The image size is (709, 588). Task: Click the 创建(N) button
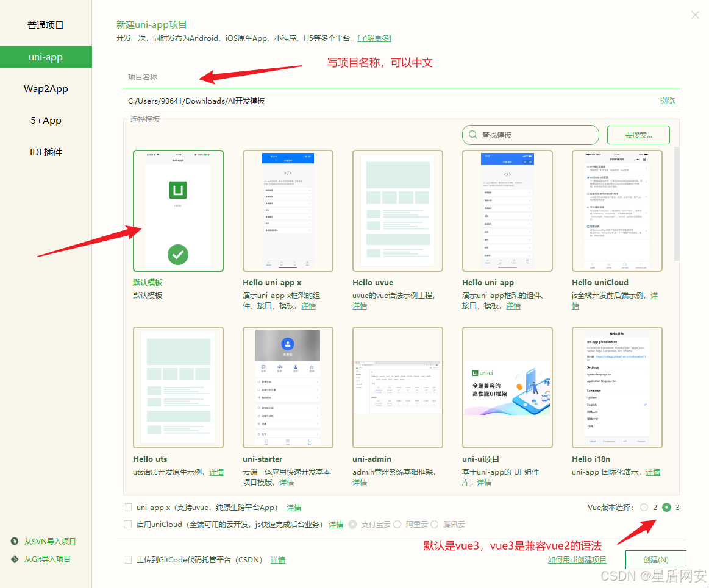tap(655, 559)
